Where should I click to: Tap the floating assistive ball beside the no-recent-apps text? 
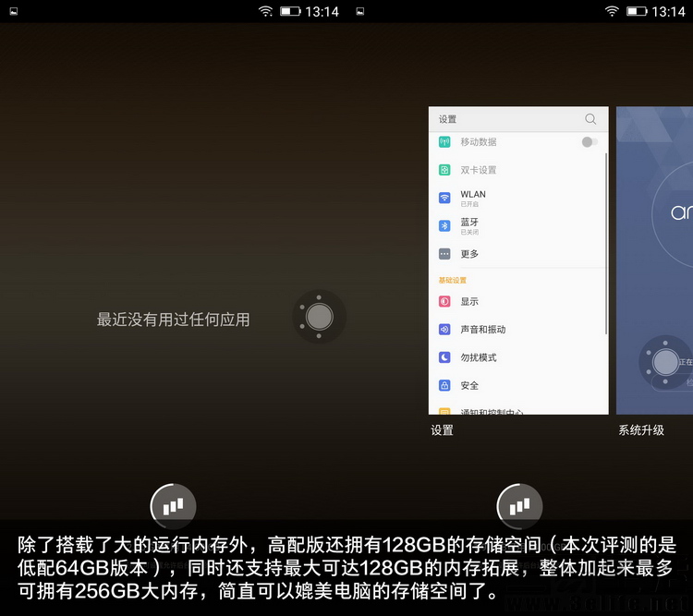pos(319,317)
